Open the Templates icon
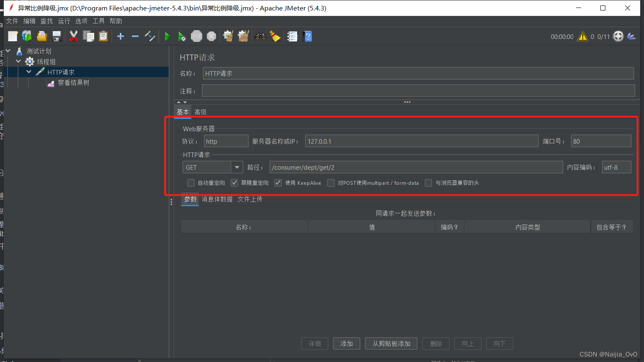Viewport: 644px width, 362px height. coord(27,36)
